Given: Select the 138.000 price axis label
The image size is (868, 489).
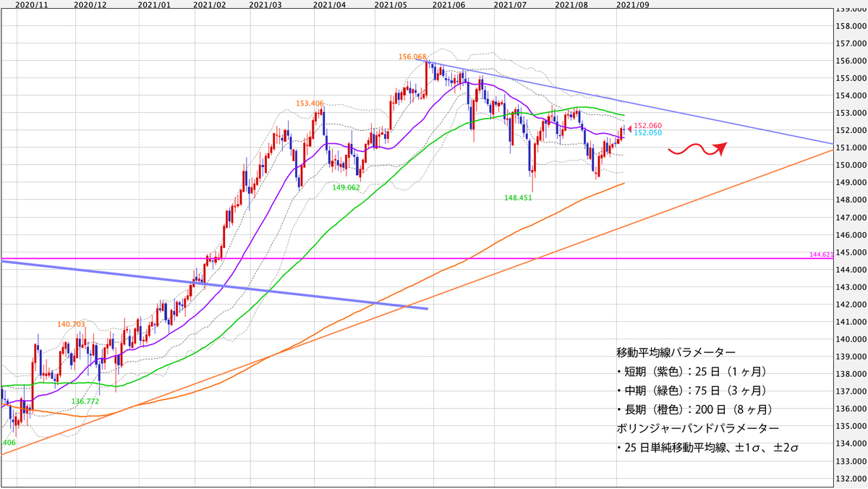Looking at the screenshot, I should (x=851, y=374).
